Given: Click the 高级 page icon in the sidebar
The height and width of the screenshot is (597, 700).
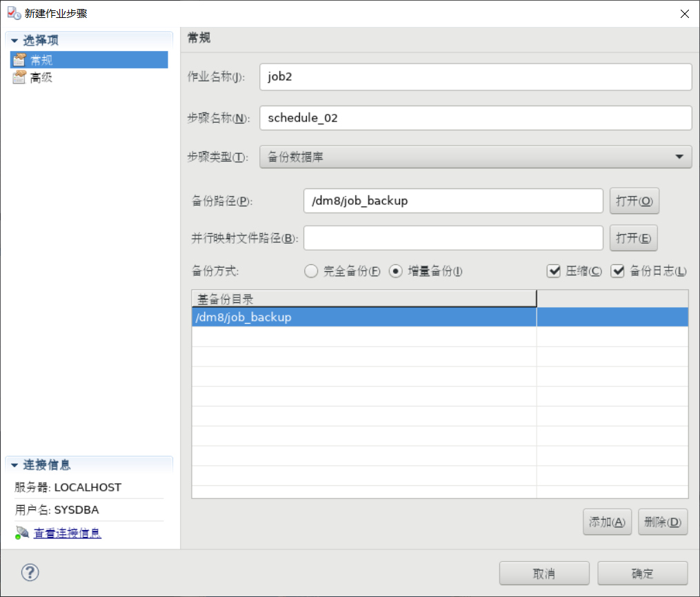Looking at the screenshot, I should pos(19,77).
